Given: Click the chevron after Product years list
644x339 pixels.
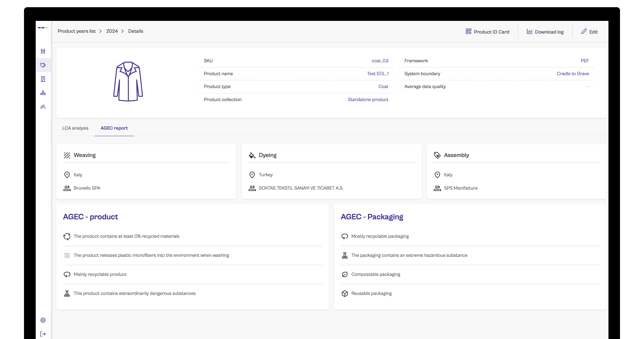Looking at the screenshot, I should (100, 31).
